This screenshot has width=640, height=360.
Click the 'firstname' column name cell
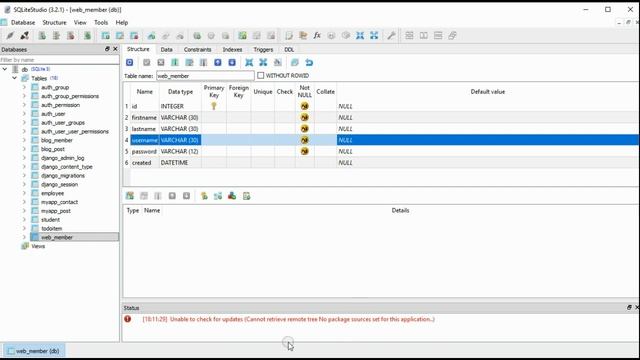click(x=144, y=118)
